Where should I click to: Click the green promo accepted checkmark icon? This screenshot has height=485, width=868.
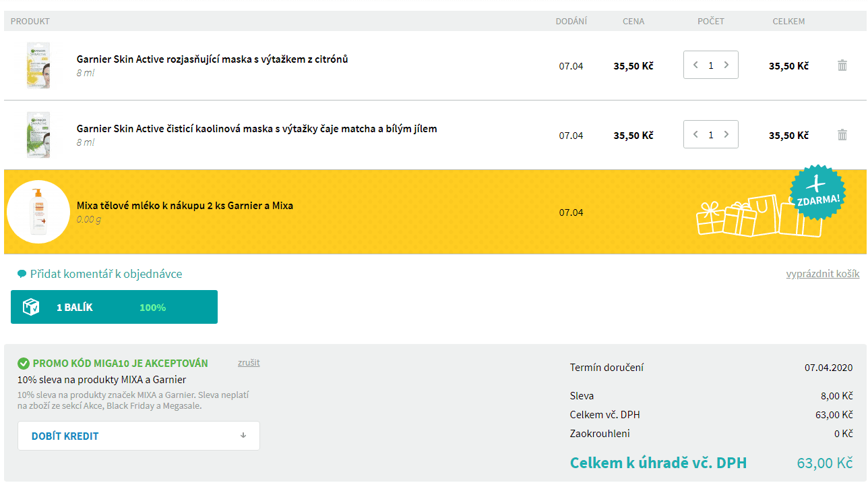coord(24,364)
